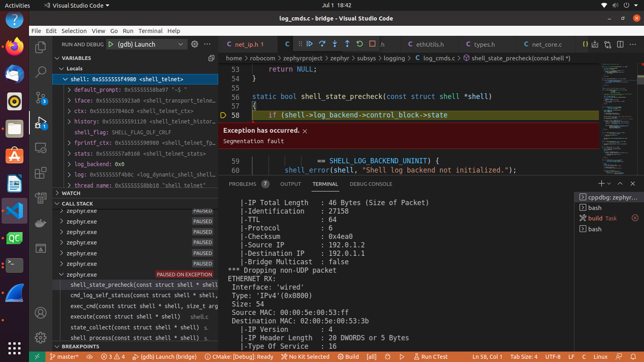The image size is (644, 362).
Task: Click log_cmds.c in the breadcrumb path
Action: point(440,58)
